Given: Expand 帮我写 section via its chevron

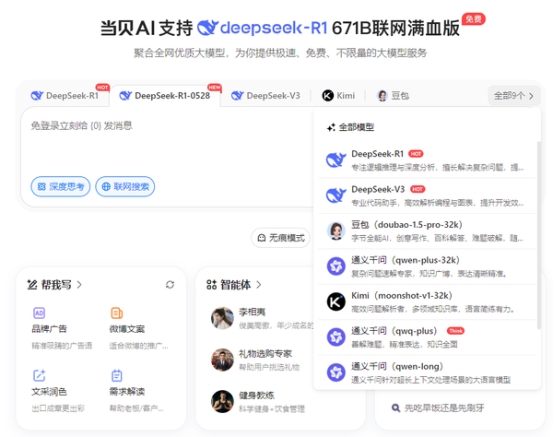Looking at the screenshot, I should click(x=79, y=284).
